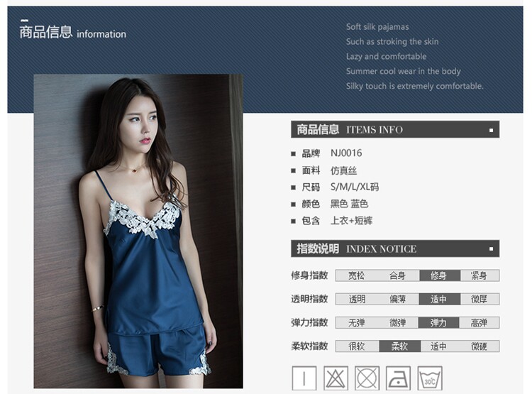The height and width of the screenshot is (394, 532).
Task: Select the 修身 fit index cell
Action: 440,275
